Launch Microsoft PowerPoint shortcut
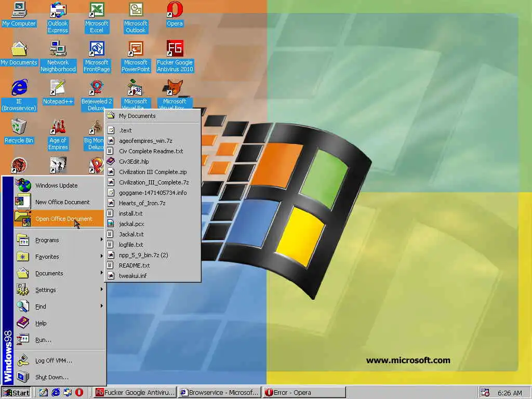This screenshot has height=399, width=532. coord(136,57)
